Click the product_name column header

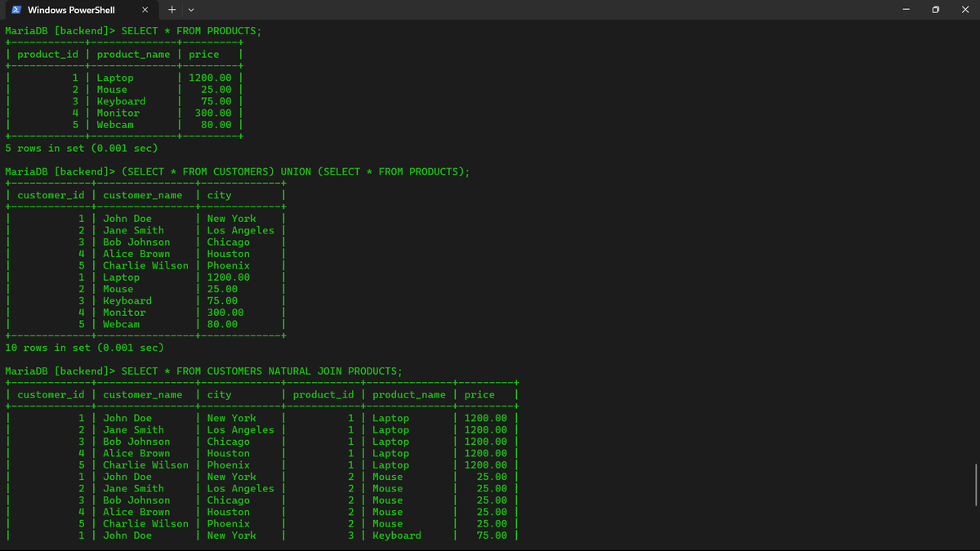tap(133, 54)
